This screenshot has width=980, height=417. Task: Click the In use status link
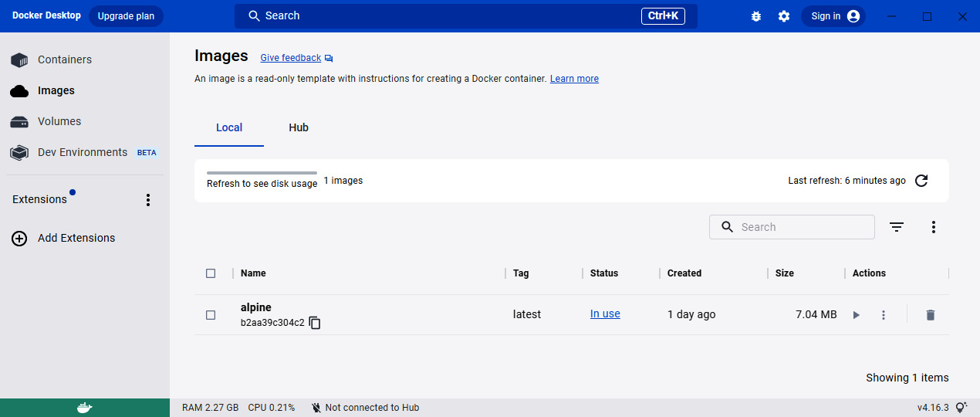[605, 314]
